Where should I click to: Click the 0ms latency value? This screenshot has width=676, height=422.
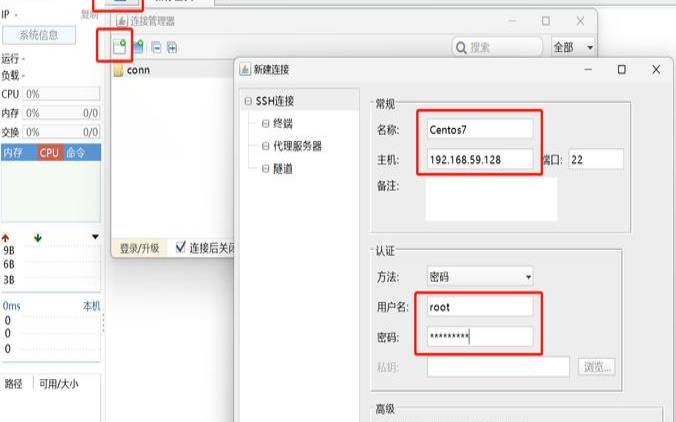(x=12, y=306)
